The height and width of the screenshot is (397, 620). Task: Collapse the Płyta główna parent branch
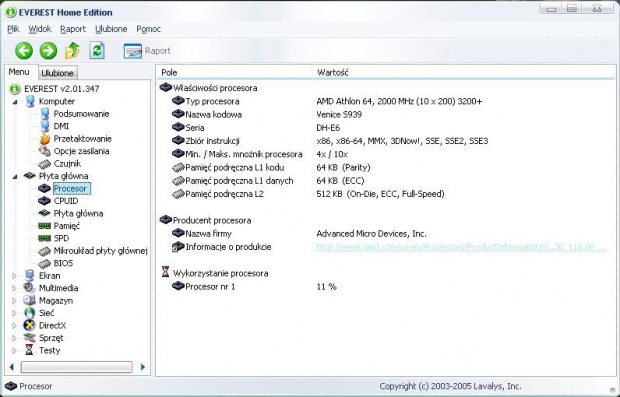click(15, 176)
